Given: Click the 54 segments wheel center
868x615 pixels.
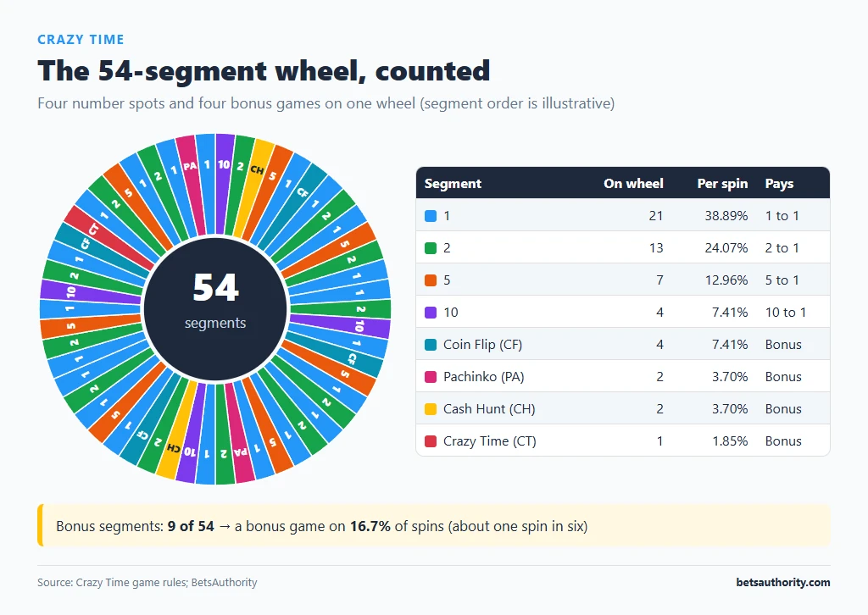Looking at the screenshot, I should (215, 309).
